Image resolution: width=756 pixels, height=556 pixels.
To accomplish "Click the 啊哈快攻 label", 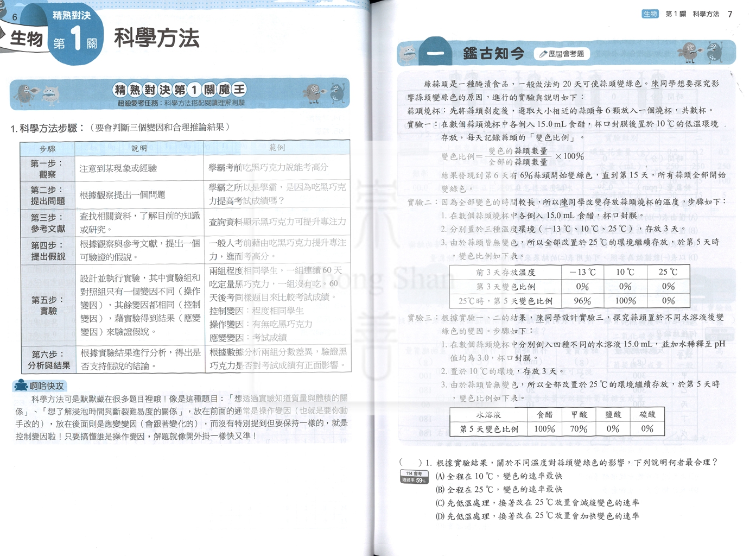I will [47, 386].
